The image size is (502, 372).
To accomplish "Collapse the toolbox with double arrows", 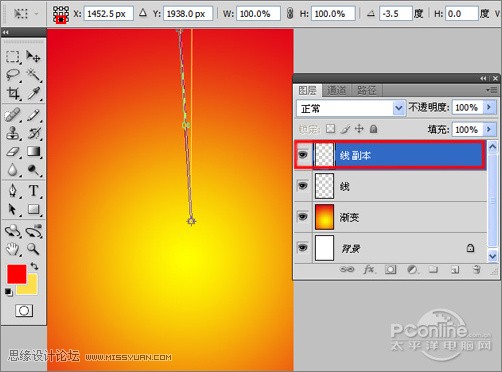I will tap(6, 32).
